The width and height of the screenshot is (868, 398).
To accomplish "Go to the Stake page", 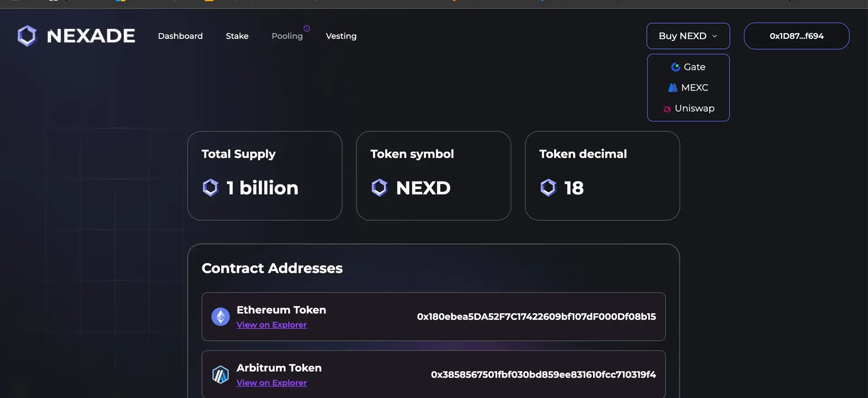I will pos(237,36).
